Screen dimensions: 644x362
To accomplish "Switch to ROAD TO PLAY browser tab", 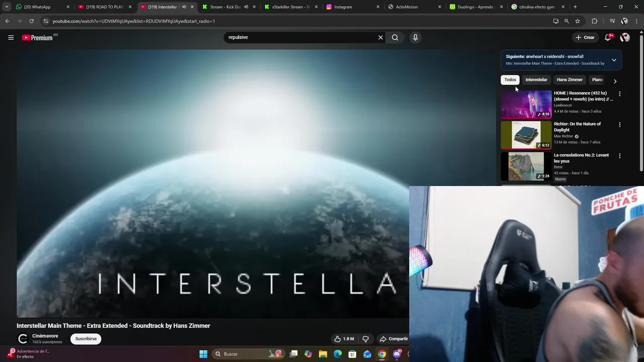I will (105, 7).
